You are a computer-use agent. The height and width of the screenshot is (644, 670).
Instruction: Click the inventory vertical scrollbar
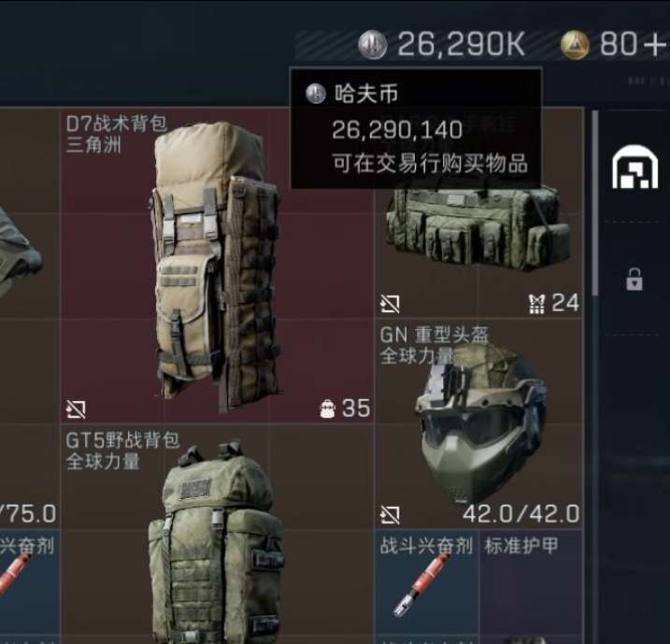click(x=595, y=202)
